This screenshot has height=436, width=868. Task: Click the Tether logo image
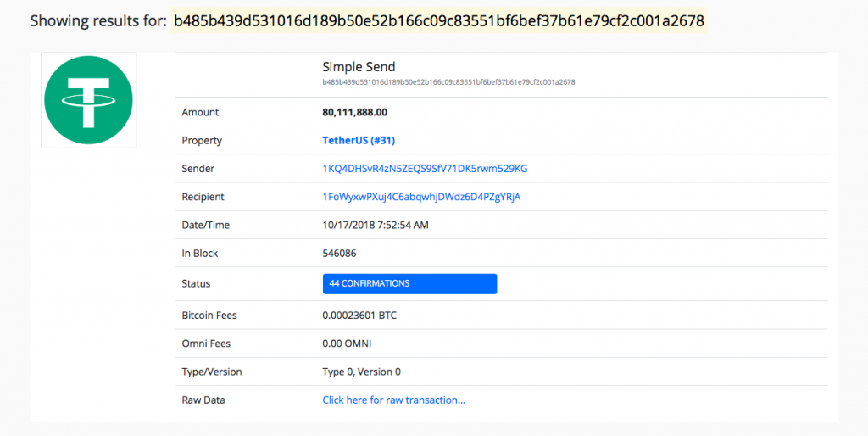click(x=88, y=100)
